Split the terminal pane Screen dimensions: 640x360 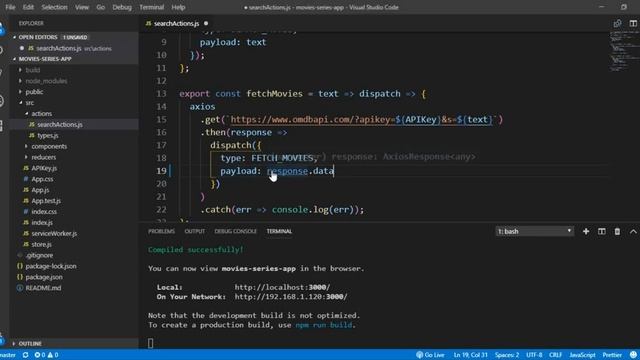(x=602, y=231)
